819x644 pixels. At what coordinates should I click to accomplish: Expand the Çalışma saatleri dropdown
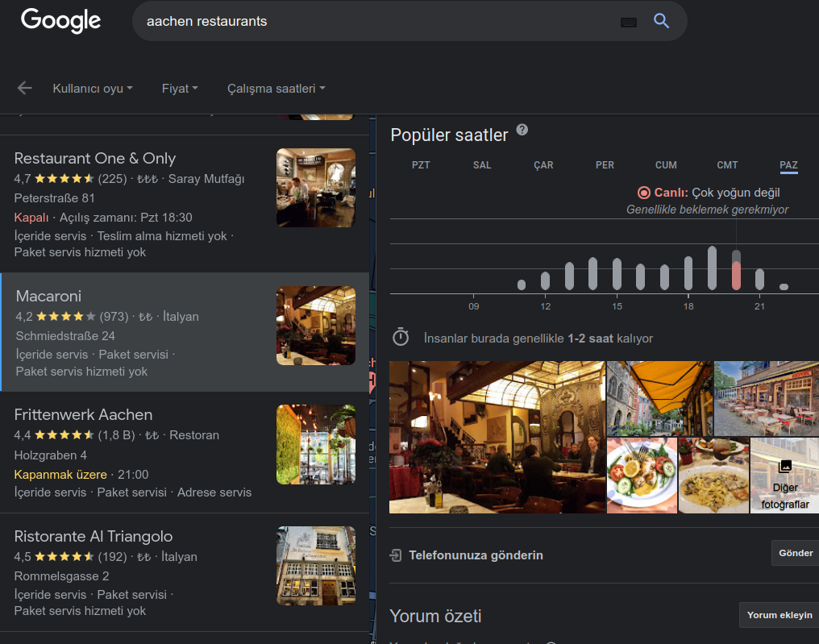[276, 89]
